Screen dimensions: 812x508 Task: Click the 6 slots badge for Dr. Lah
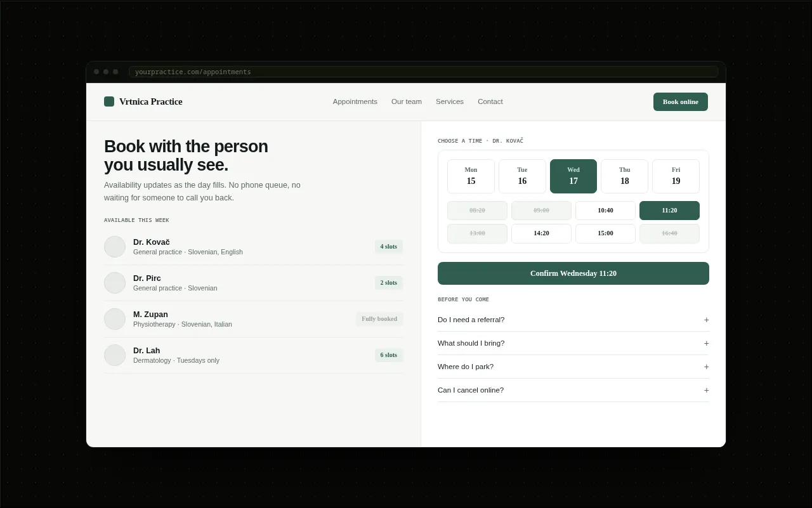point(389,355)
